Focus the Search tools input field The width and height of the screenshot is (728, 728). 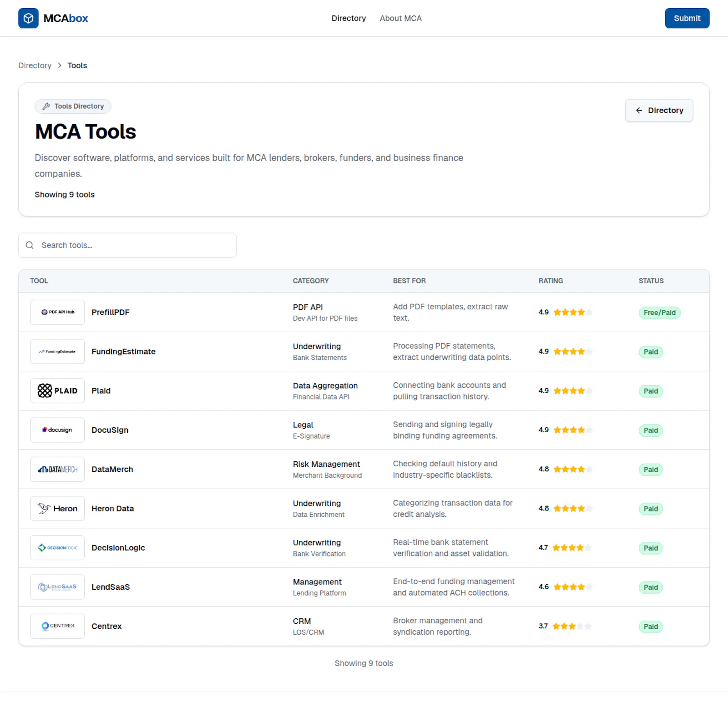[x=127, y=245]
